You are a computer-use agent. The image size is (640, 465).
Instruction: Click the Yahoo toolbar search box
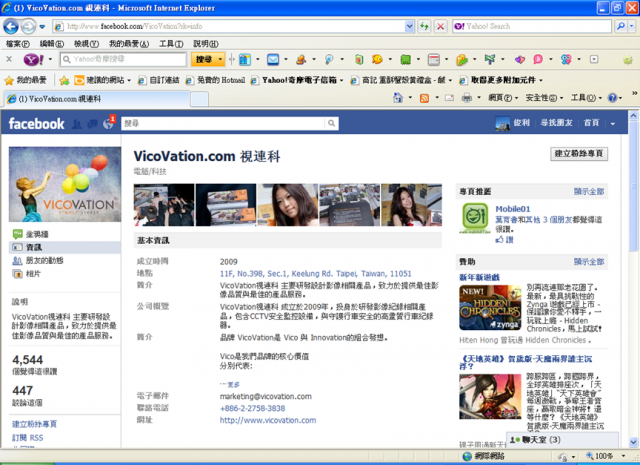coord(123,60)
